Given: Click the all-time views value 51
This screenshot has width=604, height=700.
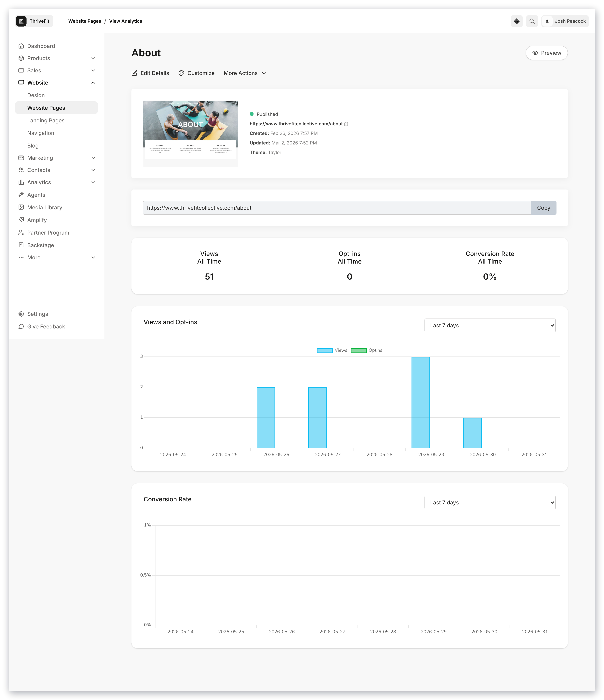Looking at the screenshot, I should [x=209, y=277].
